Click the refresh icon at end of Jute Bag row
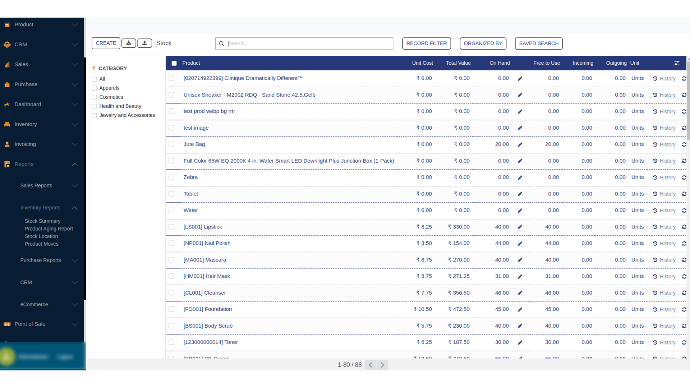Viewport: 690px width, 388px height. pos(684,145)
